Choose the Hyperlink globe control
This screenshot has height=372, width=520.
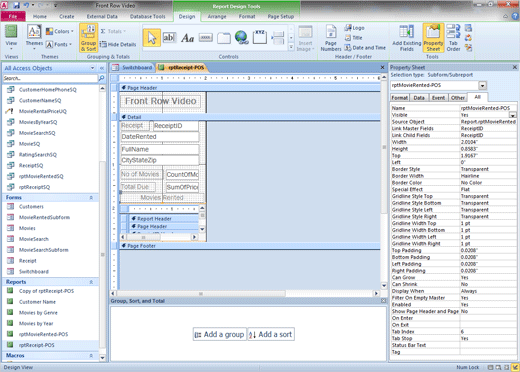tap(242, 37)
